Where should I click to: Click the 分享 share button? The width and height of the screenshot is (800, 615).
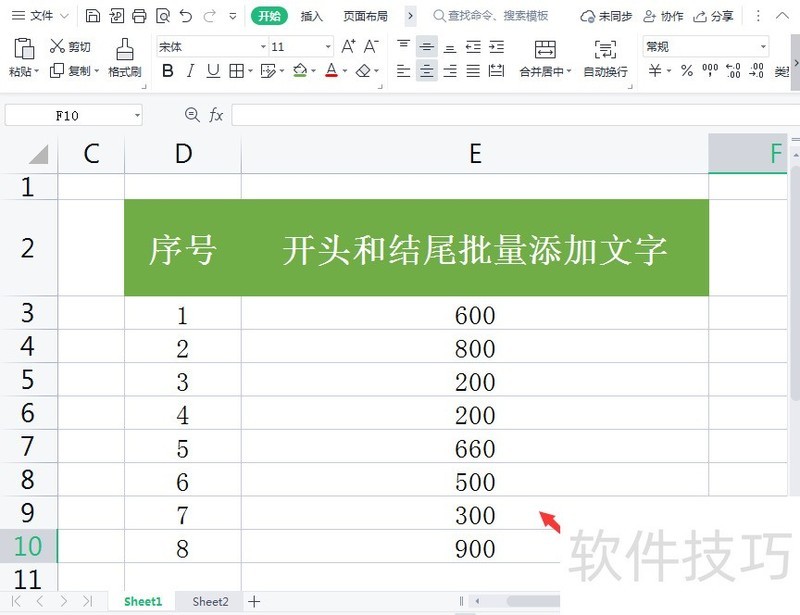click(x=713, y=16)
